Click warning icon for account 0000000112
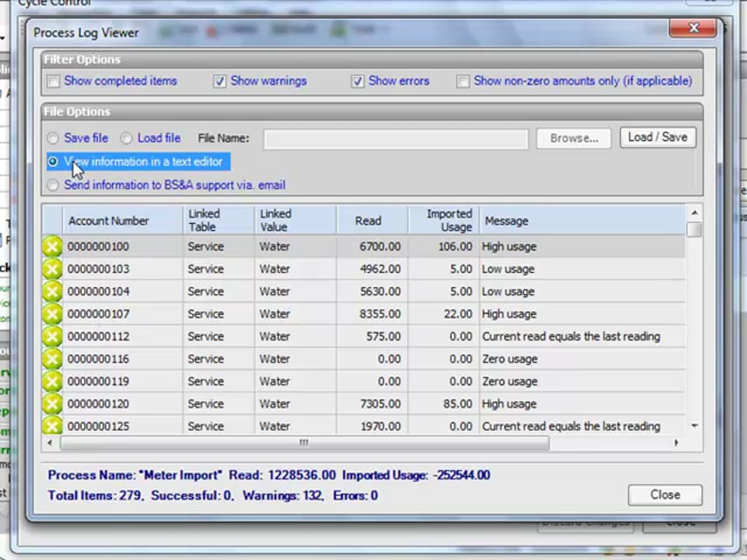Screen dimensions: 747x560 click(x=52, y=337)
